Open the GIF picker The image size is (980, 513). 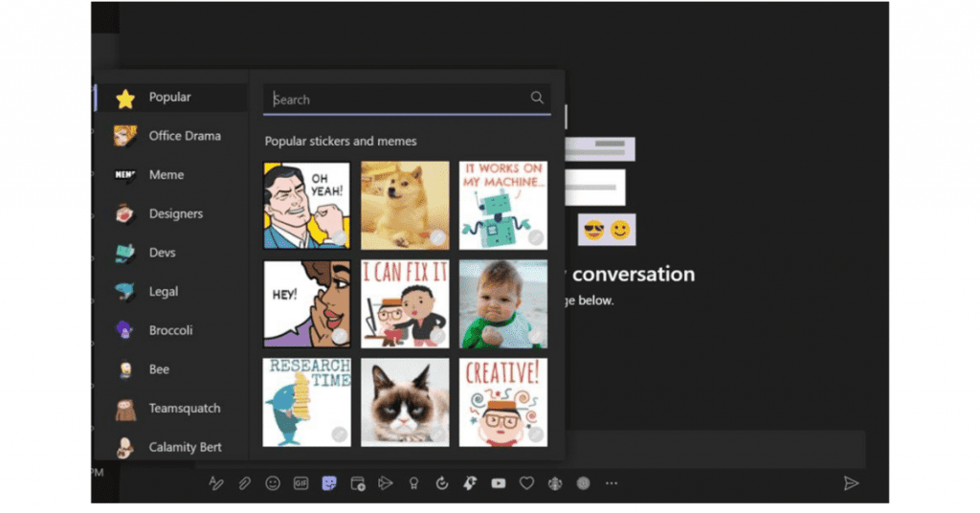301,483
